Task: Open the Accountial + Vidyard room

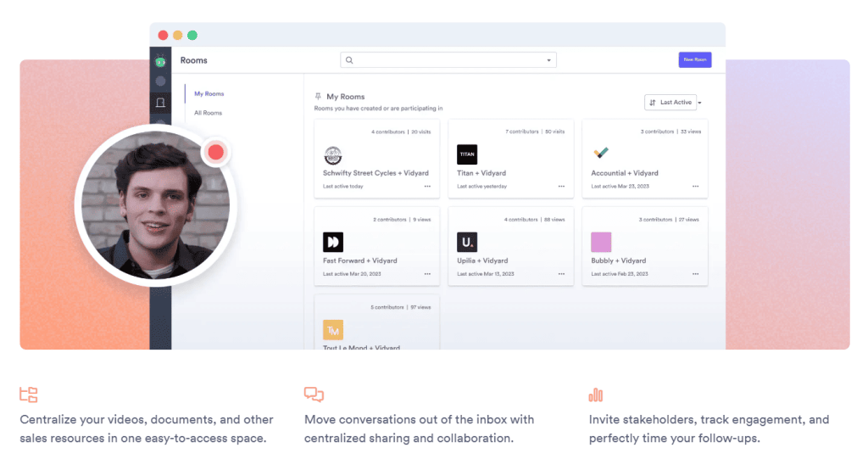Action: point(625,173)
